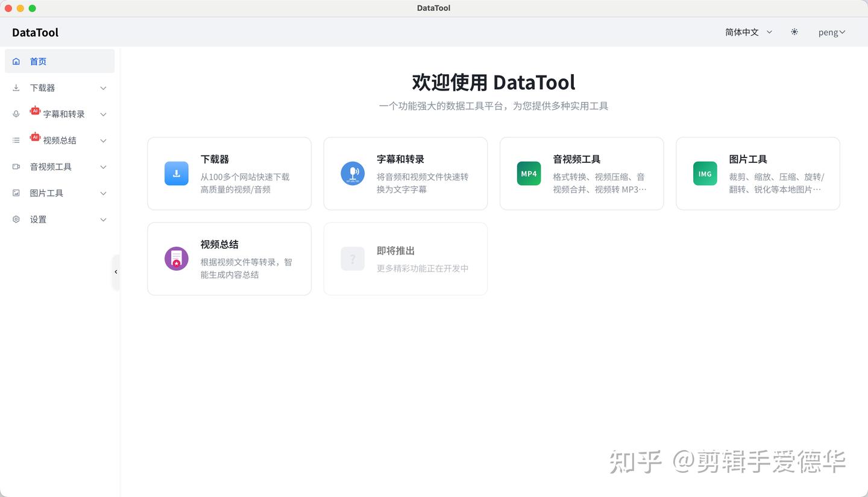
Task: Click the list icon for 视频总结 in sidebar
Action: pyautogui.click(x=16, y=141)
